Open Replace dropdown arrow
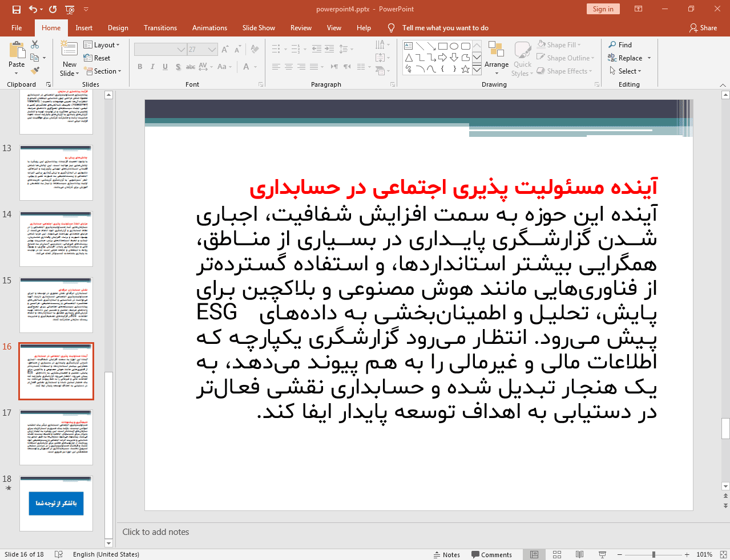The width and height of the screenshot is (730, 560). tap(649, 58)
